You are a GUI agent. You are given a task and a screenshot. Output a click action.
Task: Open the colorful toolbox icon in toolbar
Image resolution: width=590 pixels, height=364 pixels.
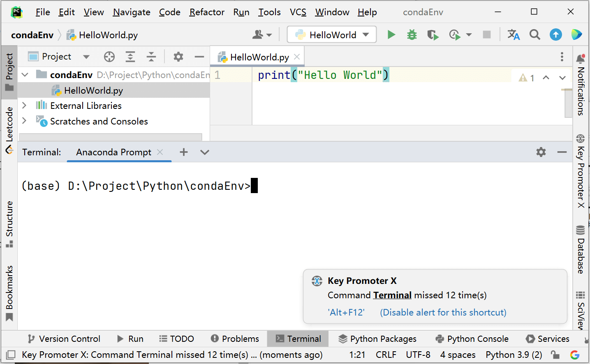(x=576, y=35)
